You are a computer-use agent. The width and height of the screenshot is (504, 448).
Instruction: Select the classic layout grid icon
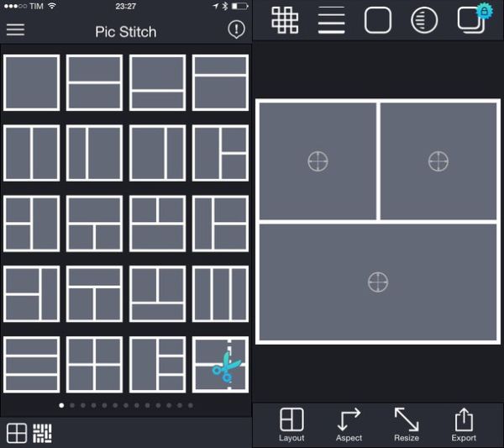(17, 433)
